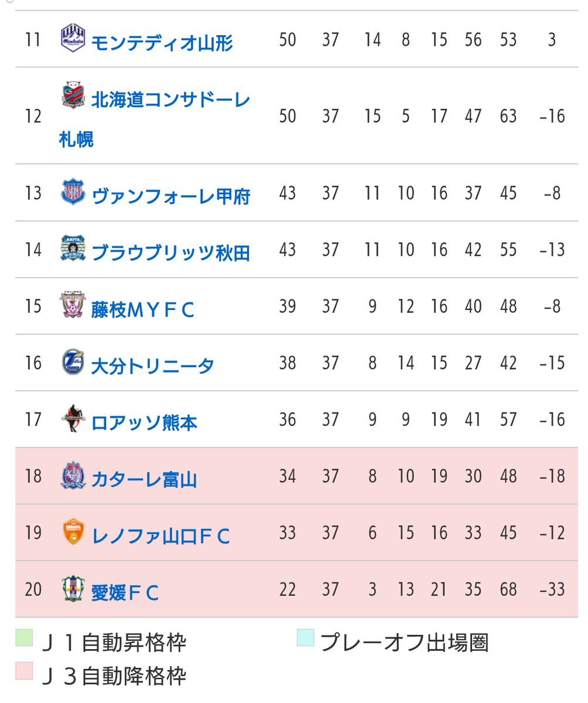Click the light blue プレーオフ出場圏 legend swatch
Image resolution: width=588 pixels, height=703 pixels.
[305, 638]
